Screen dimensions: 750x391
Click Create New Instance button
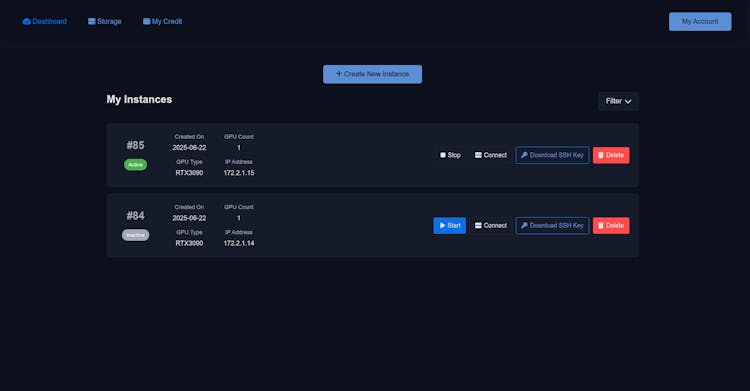click(372, 74)
